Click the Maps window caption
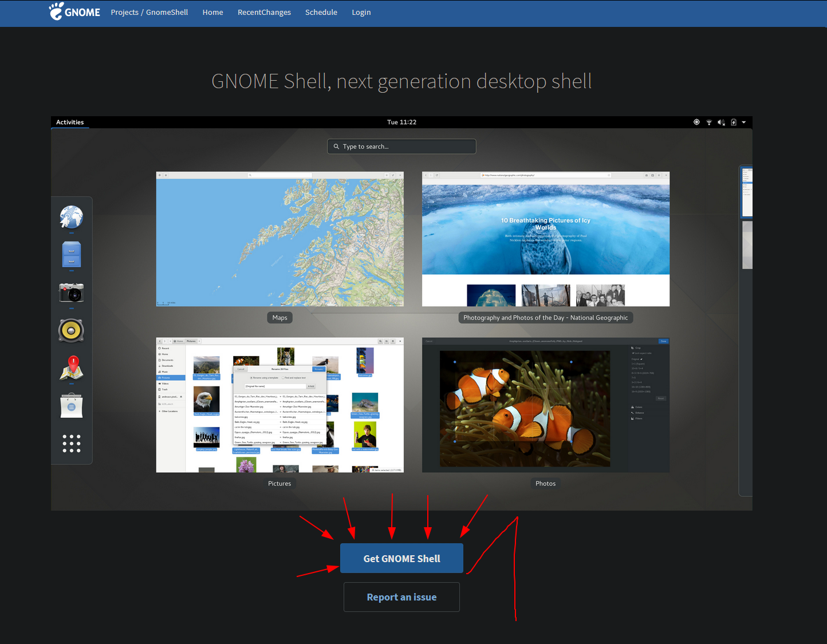 [279, 318]
